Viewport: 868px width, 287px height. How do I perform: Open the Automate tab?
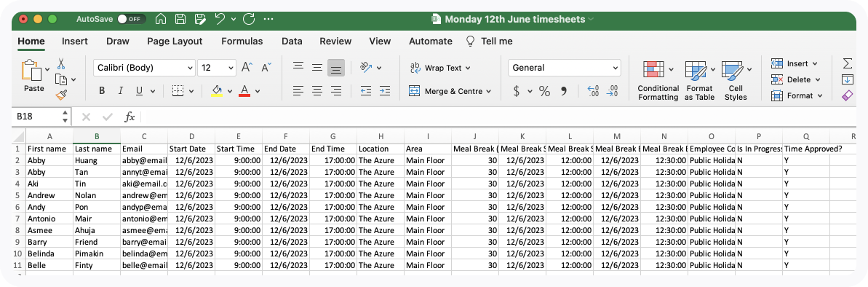point(431,41)
